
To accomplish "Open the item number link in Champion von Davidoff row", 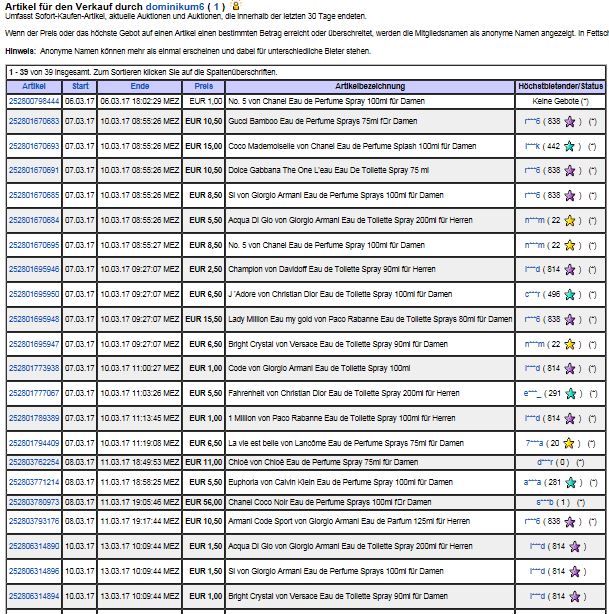I will point(34,269).
